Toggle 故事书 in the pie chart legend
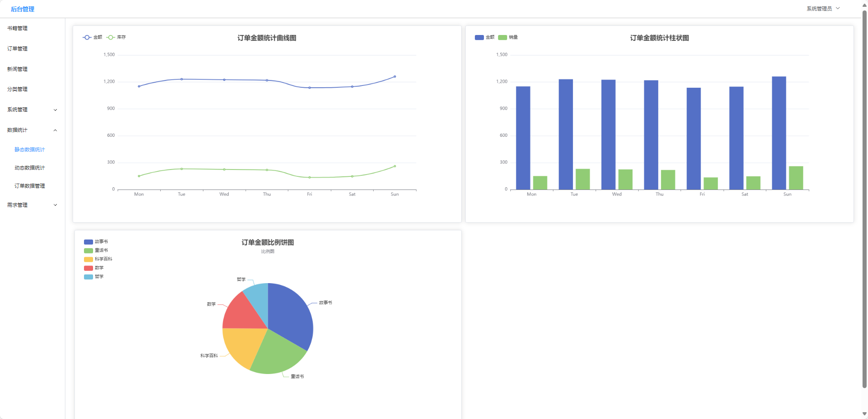 pyautogui.click(x=96, y=242)
